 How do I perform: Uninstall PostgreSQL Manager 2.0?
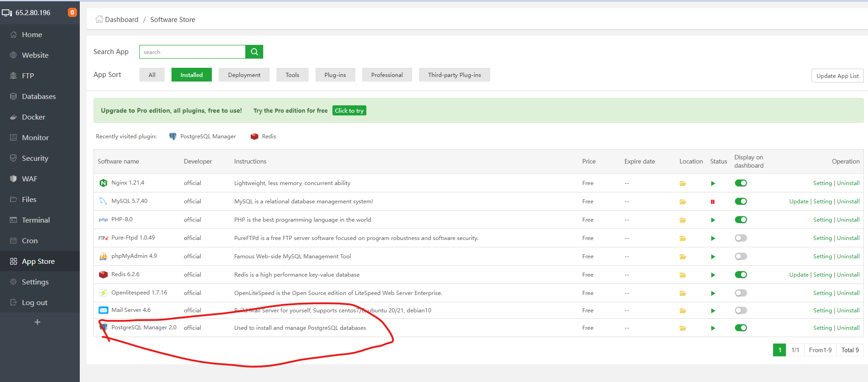[848, 328]
